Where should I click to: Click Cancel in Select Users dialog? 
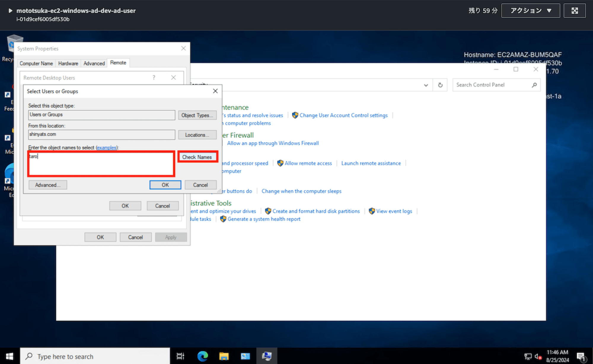pyautogui.click(x=200, y=185)
